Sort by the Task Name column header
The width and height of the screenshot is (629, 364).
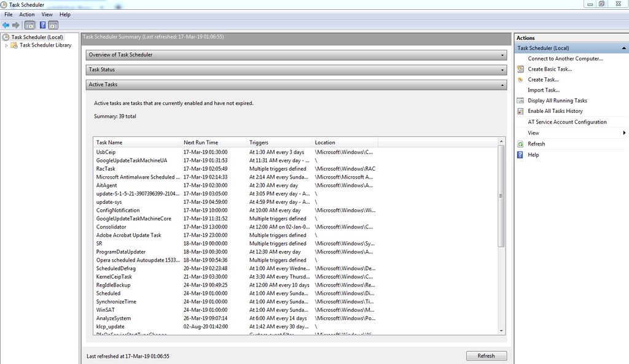[x=137, y=142]
